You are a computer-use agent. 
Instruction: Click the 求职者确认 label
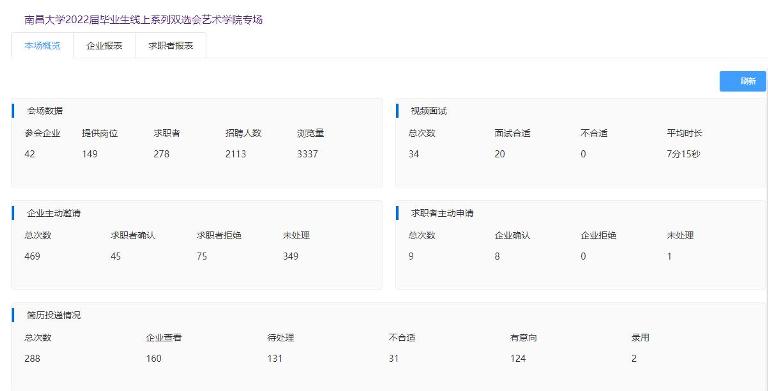pyautogui.click(x=133, y=235)
